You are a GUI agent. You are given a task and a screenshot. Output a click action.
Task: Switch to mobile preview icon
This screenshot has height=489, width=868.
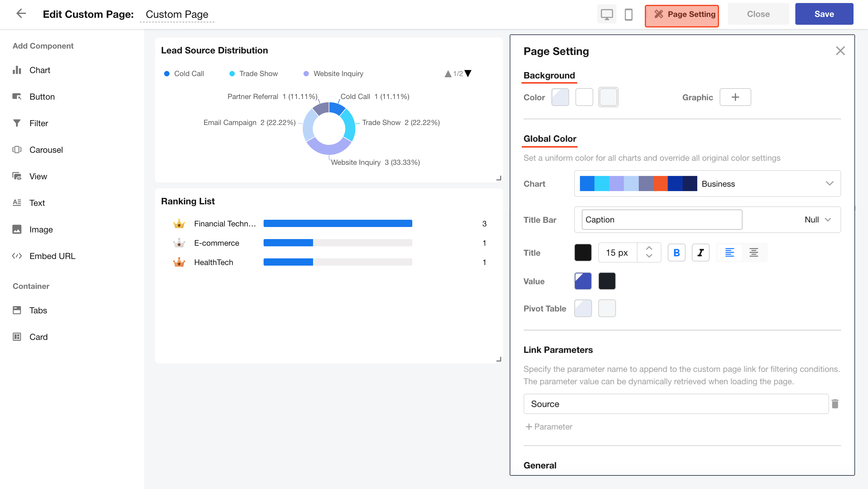click(629, 14)
